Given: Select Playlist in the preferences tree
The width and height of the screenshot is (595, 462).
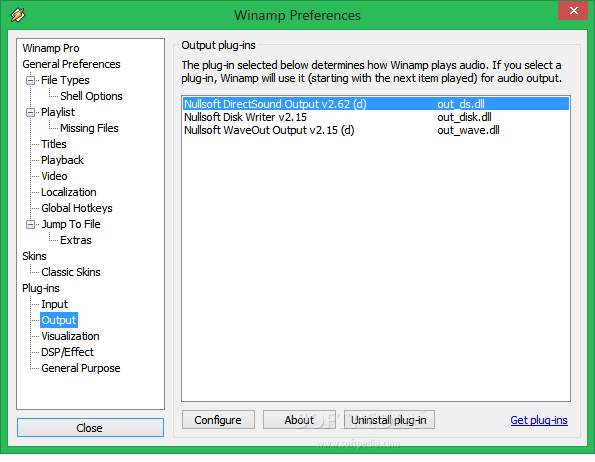Looking at the screenshot, I should (x=58, y=112).
